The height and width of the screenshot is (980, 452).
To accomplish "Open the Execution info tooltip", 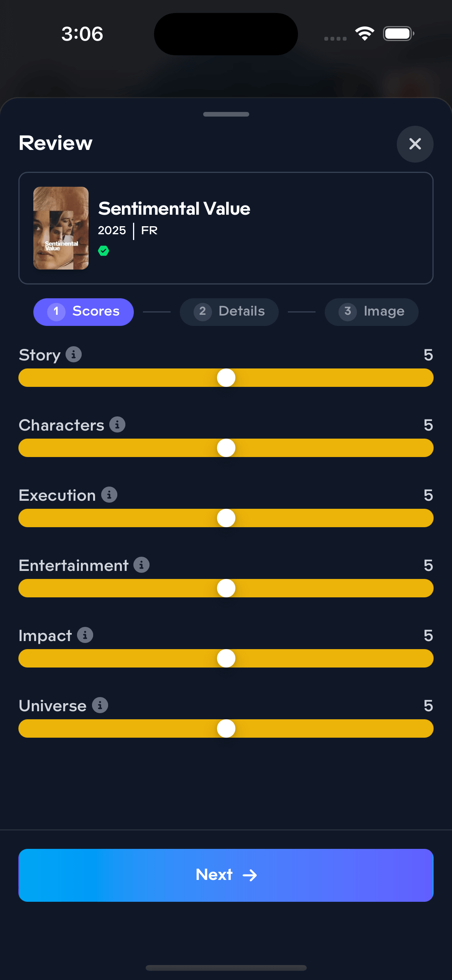I will [109, 495].
